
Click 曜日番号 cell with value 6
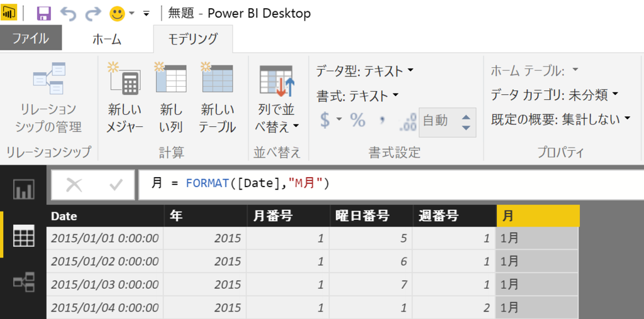coord(372,261)
